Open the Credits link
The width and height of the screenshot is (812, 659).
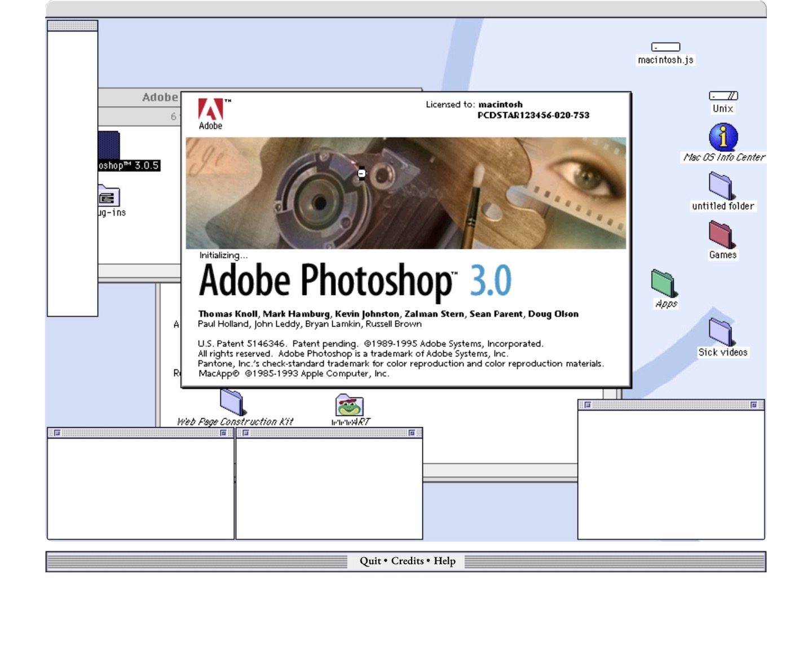click(x=407, y=561)
